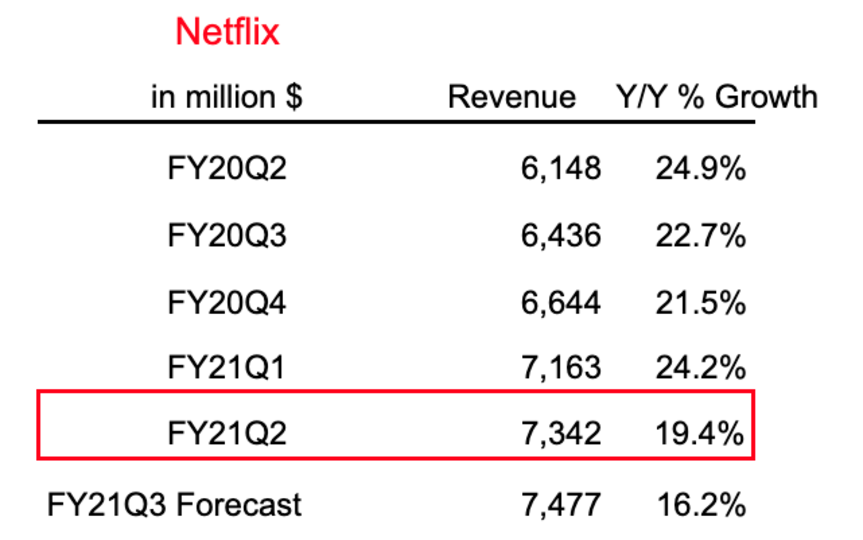863x540 pixels.
Task: Click the 19.4% growth value
Action: click(700, 433)
